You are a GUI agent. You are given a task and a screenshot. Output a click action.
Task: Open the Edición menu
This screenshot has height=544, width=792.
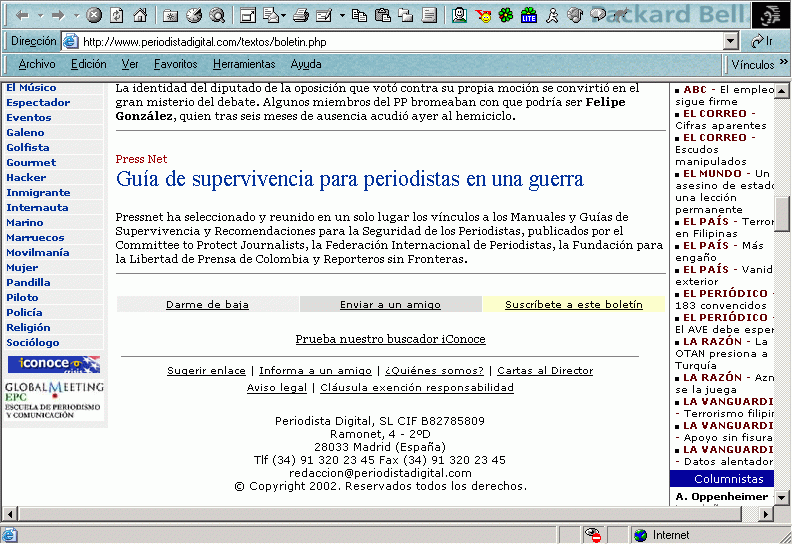[x=88, y=64]
